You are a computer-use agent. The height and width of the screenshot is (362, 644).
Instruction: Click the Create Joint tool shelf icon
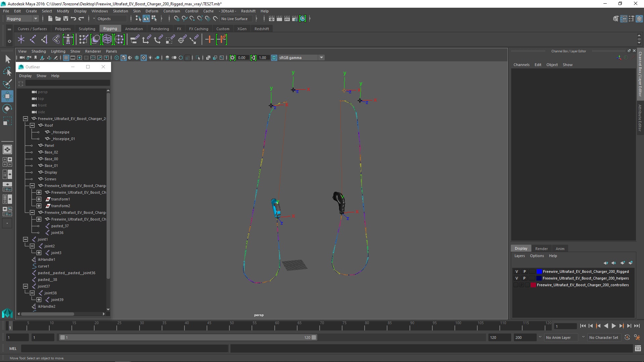pyautogui.click(x=33, y=40)
